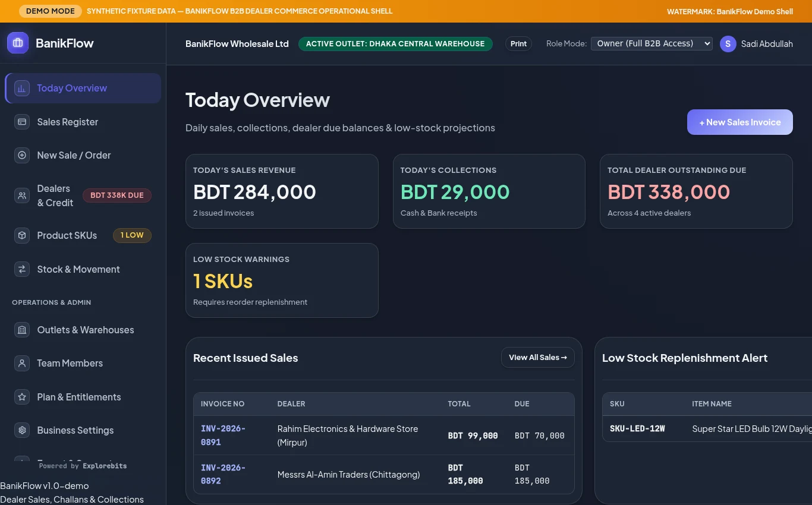The image size is (812, 505).
Task: Select the Today's Collections card
Action: tap(489, 191)
